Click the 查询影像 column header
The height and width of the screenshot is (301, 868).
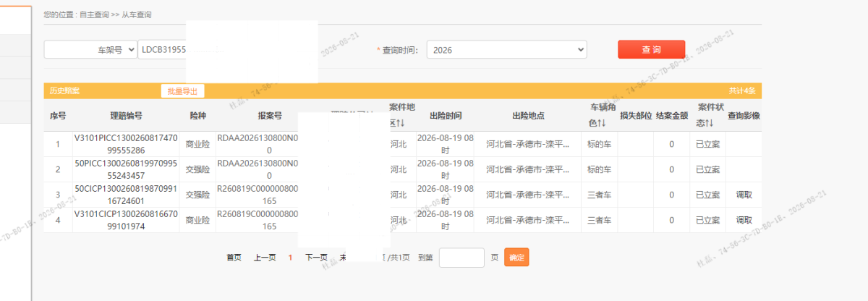(x=744, y=116)
